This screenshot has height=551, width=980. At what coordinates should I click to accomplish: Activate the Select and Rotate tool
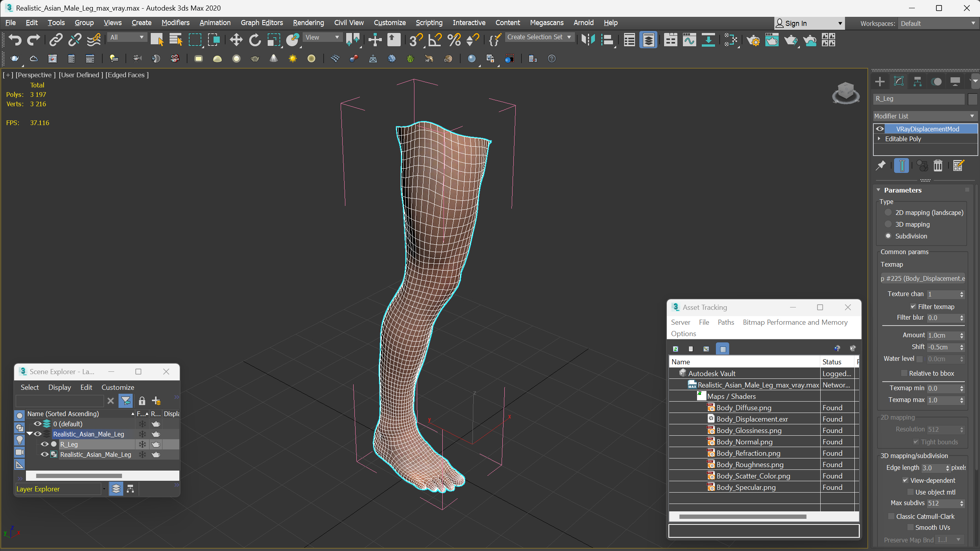click(255, 40)
